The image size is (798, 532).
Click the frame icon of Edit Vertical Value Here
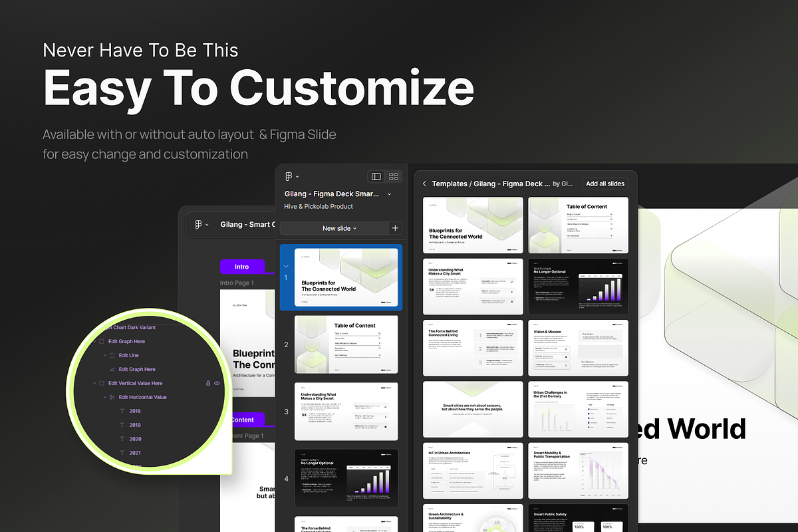pos(102,383)
